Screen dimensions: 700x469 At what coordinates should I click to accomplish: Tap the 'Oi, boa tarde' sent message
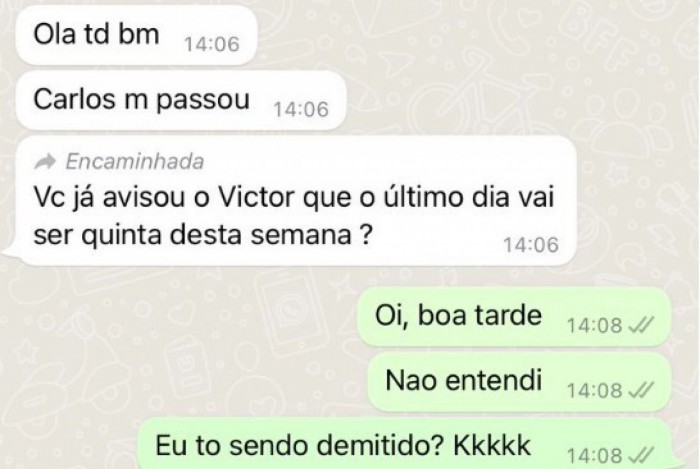[514, 317]
